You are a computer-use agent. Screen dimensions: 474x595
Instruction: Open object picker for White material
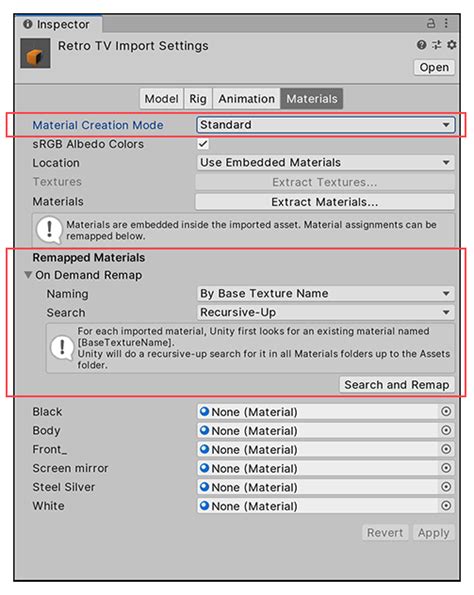pos(446,506)
